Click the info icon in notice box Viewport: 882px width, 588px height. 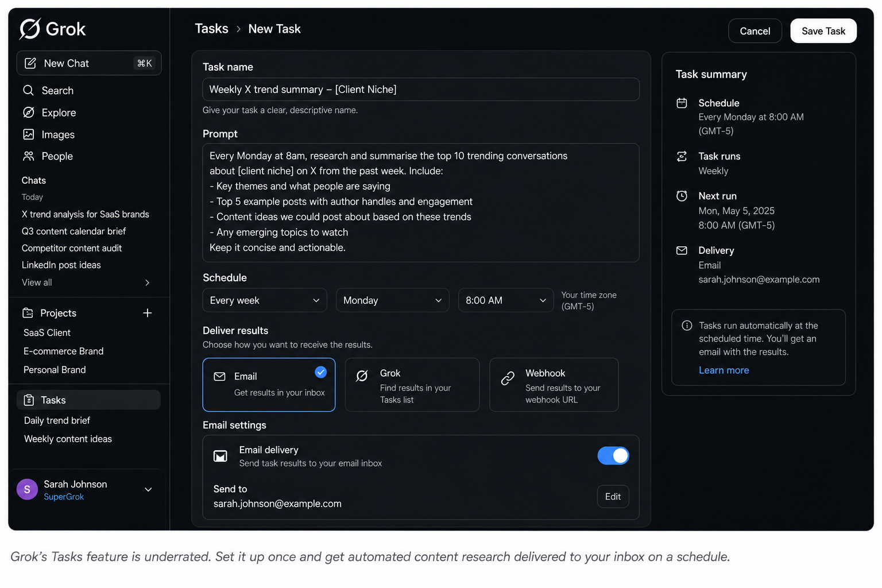tap(687, 326)
